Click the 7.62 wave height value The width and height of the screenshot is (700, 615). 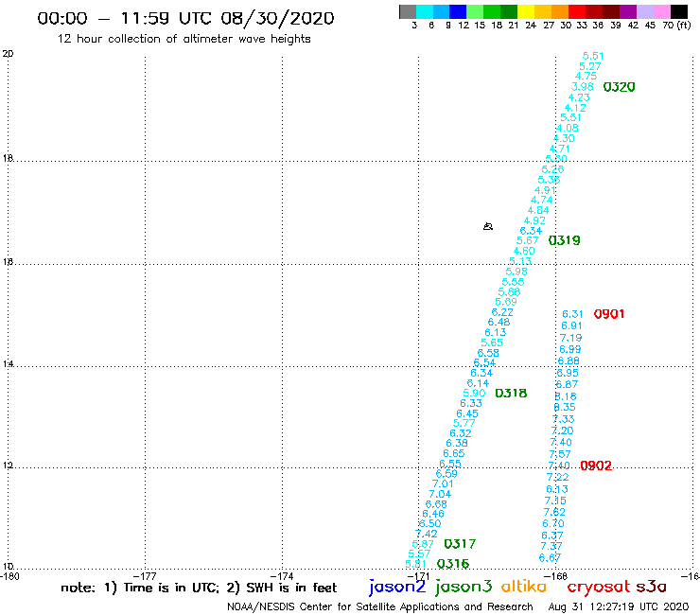click(x=554, y=512)
